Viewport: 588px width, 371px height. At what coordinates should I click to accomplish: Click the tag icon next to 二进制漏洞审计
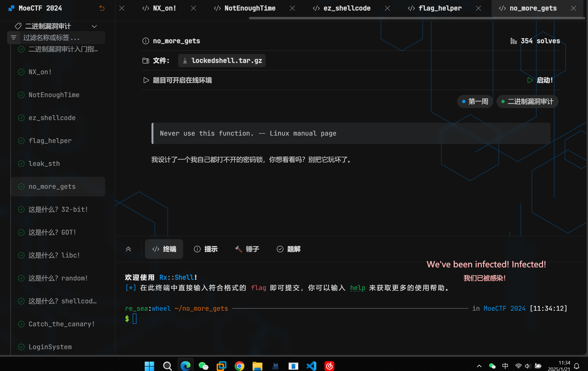(x=18, y=26)
